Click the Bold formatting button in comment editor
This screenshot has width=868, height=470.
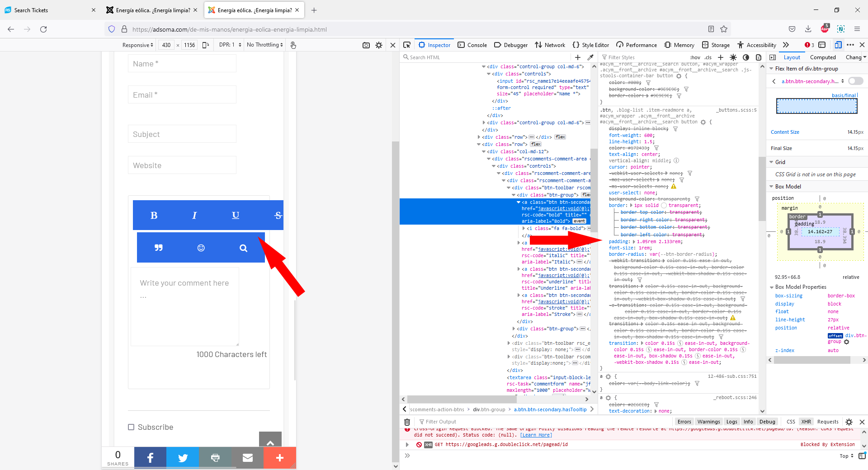tap(154, 216)
